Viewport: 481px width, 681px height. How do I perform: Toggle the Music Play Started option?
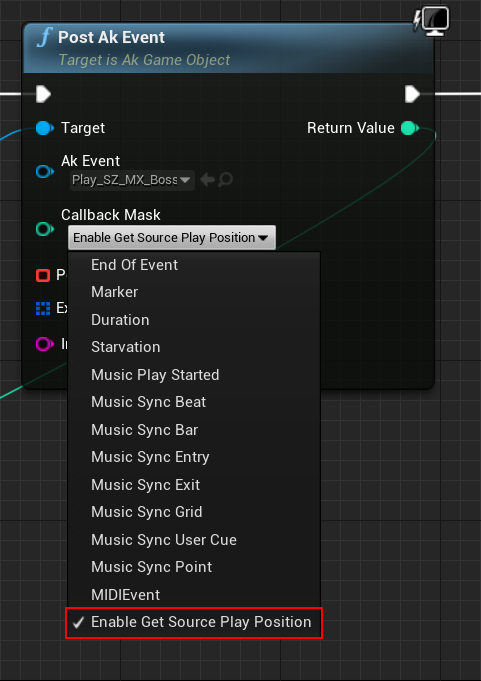(194, 375)
